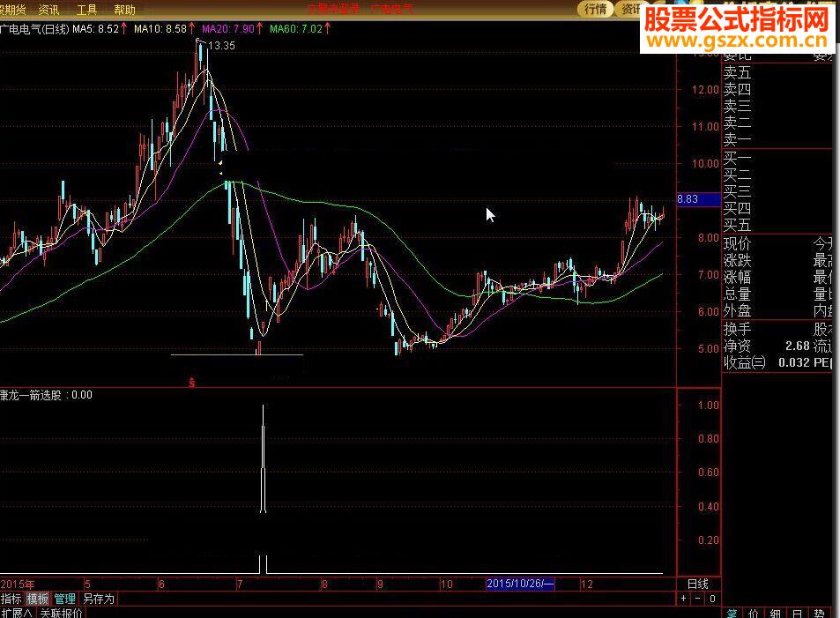
Task: Click the 净资 value 2.68
Action: [x=798, y=346]
